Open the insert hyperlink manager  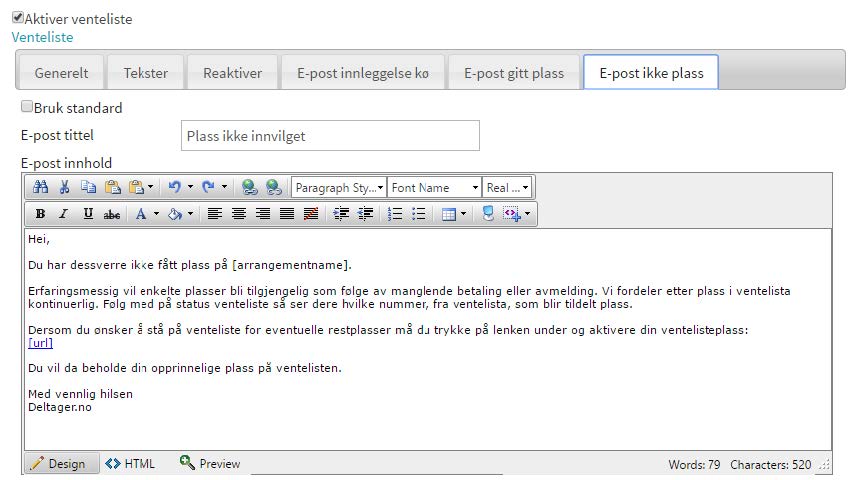tap(250, 187)
